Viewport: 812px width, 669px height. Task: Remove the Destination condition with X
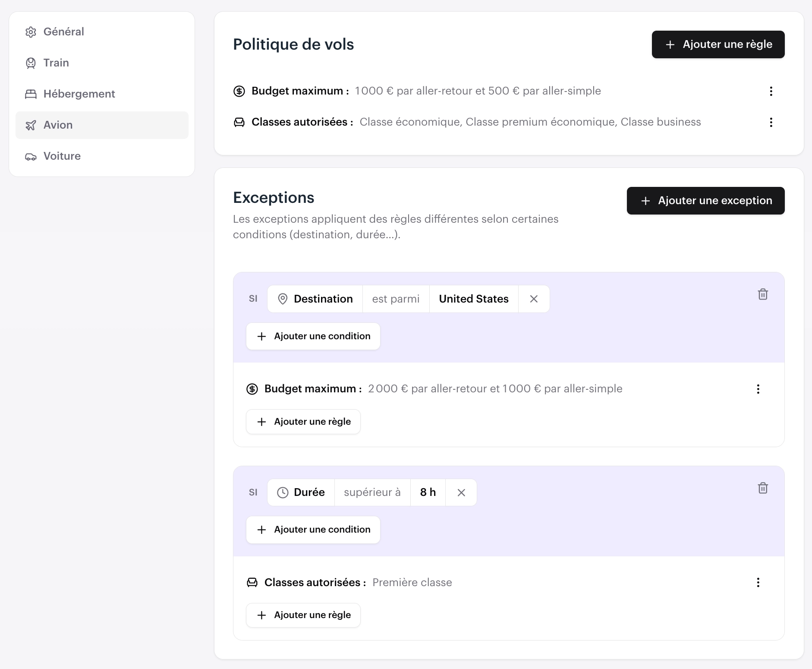[x=534, y=299]
